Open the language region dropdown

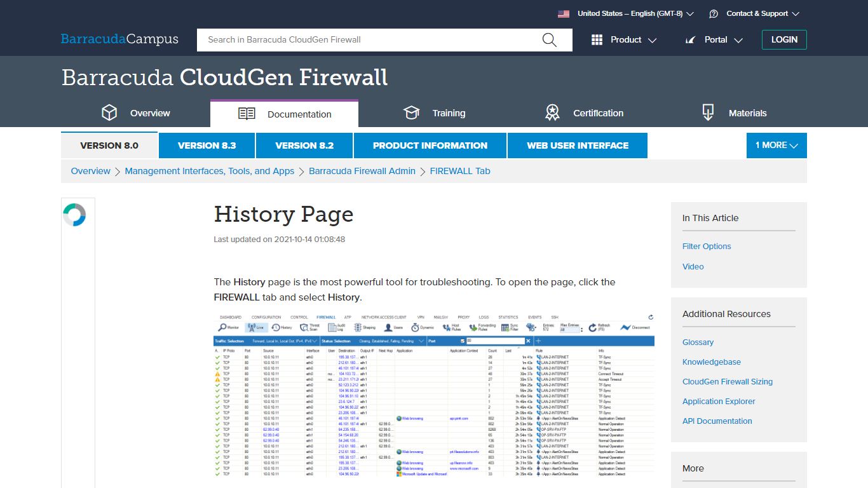point(626,13)
